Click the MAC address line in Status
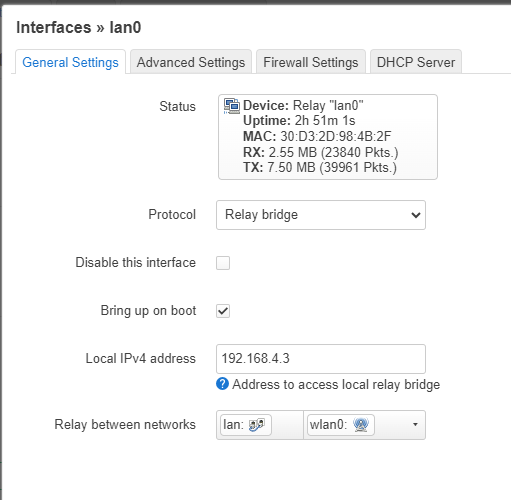511x500 pixels. tap(317, 136)
